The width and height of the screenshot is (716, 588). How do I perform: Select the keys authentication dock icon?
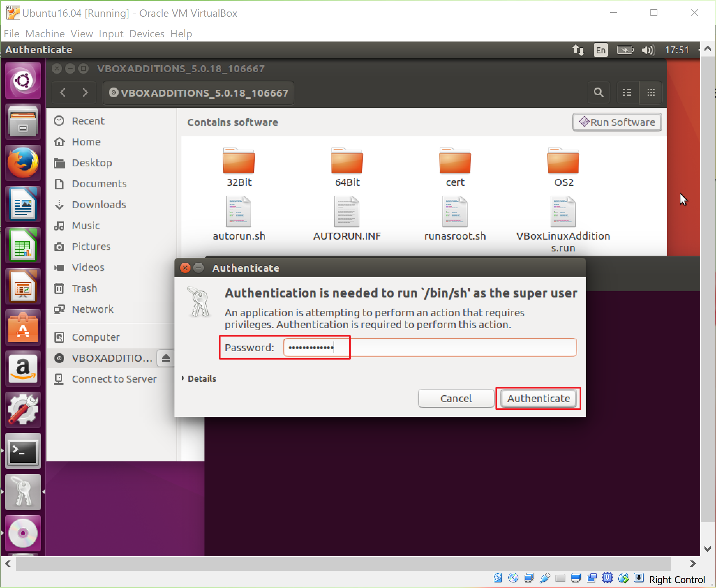tap(23, 492)
